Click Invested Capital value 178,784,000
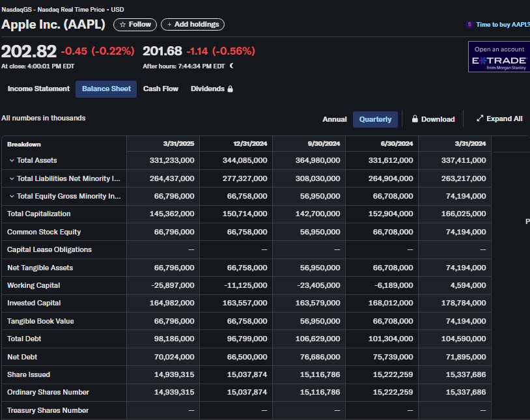Viewport: 530px width, 420px height. [464, 303]
